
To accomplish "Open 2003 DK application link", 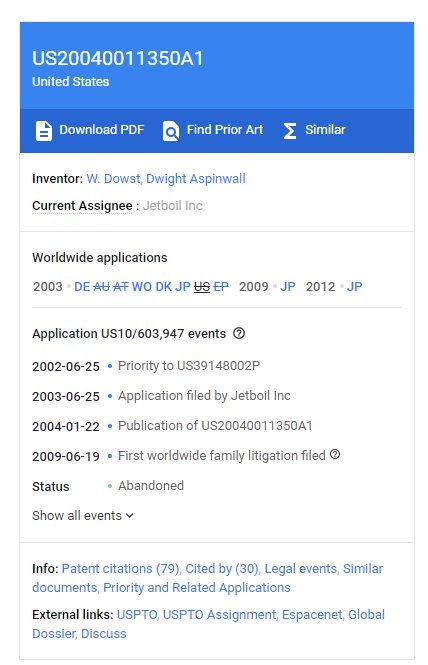I will pos(163,287).
